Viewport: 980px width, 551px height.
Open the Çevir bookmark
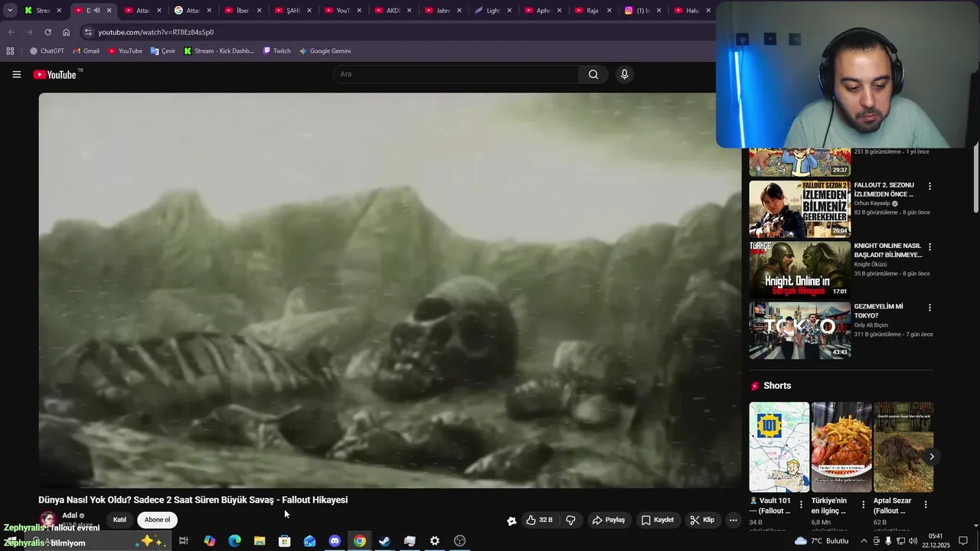click(163, 51)
